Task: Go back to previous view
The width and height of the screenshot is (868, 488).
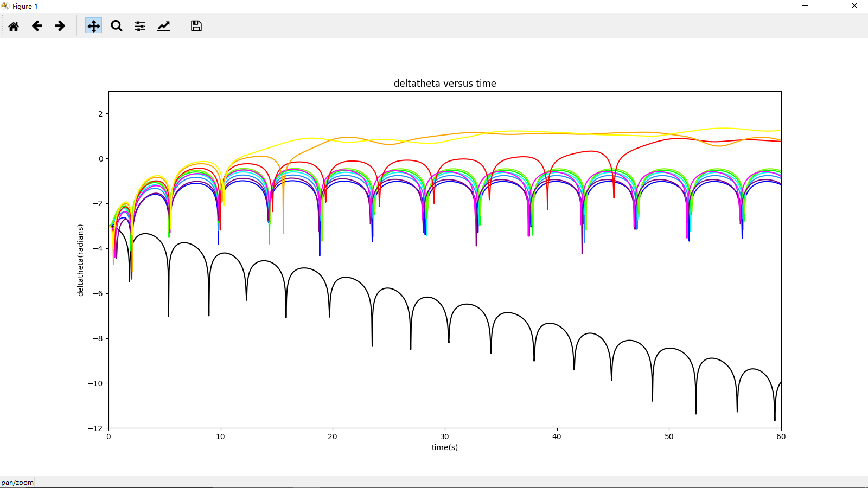Action: [37, 26]
